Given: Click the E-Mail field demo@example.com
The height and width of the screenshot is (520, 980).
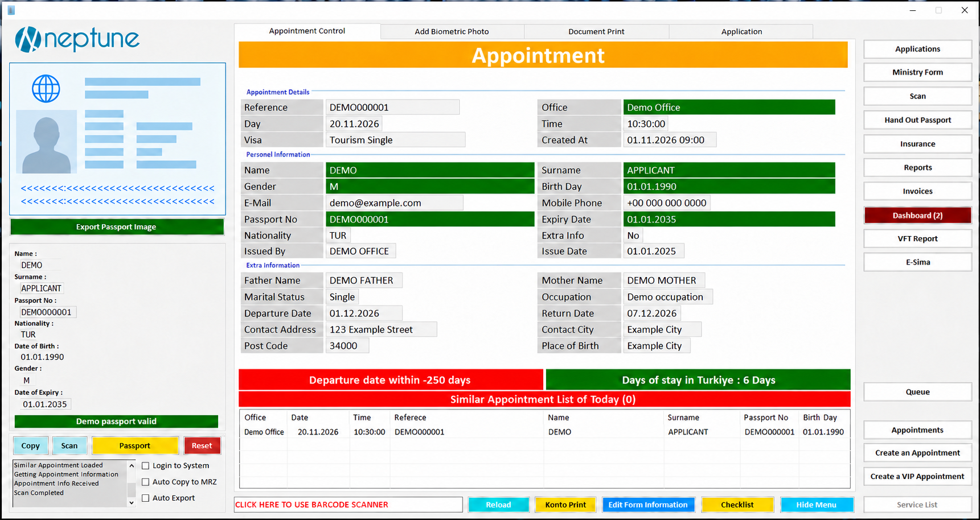Looking at the screenshot, I should [394, 203].
